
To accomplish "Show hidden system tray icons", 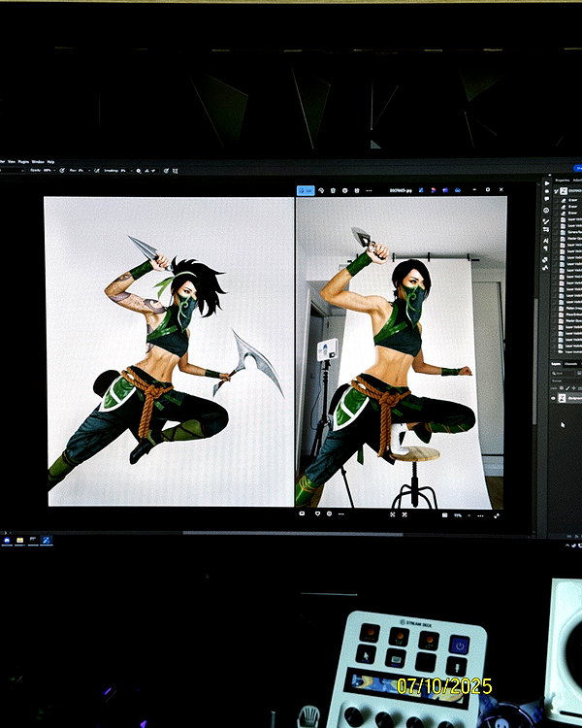I will point(567,546).
